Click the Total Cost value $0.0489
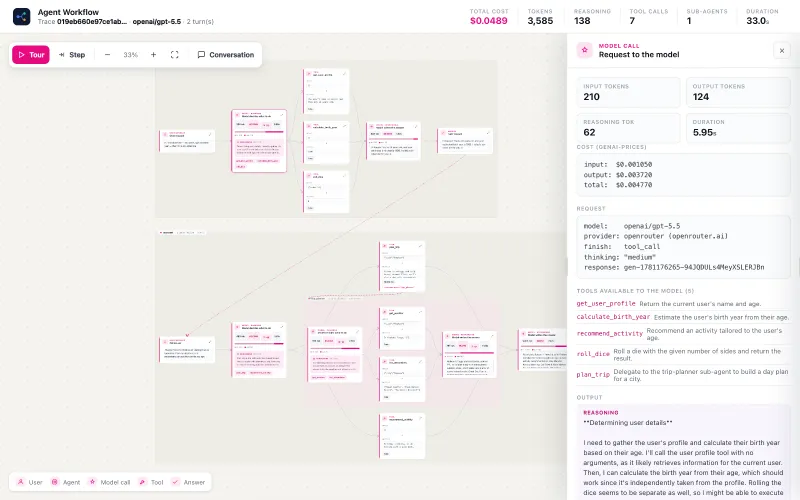The image size is (800, 500). tap(488, 21)
